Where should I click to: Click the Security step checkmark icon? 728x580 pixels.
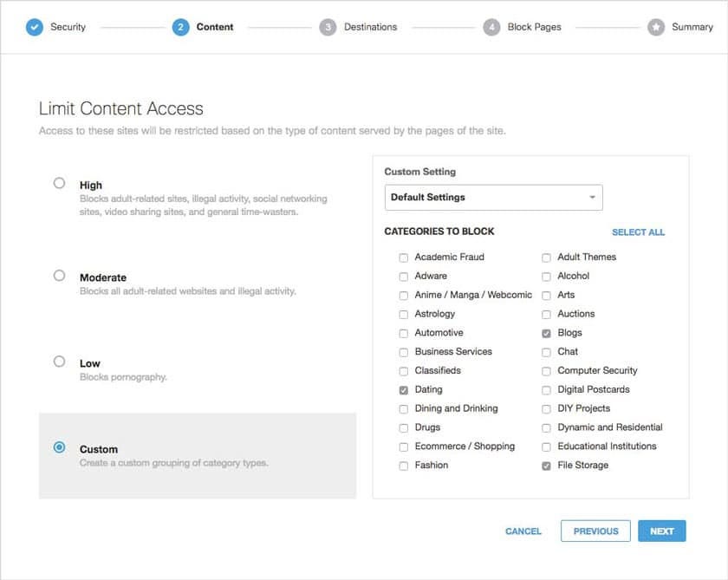(35, 27)
